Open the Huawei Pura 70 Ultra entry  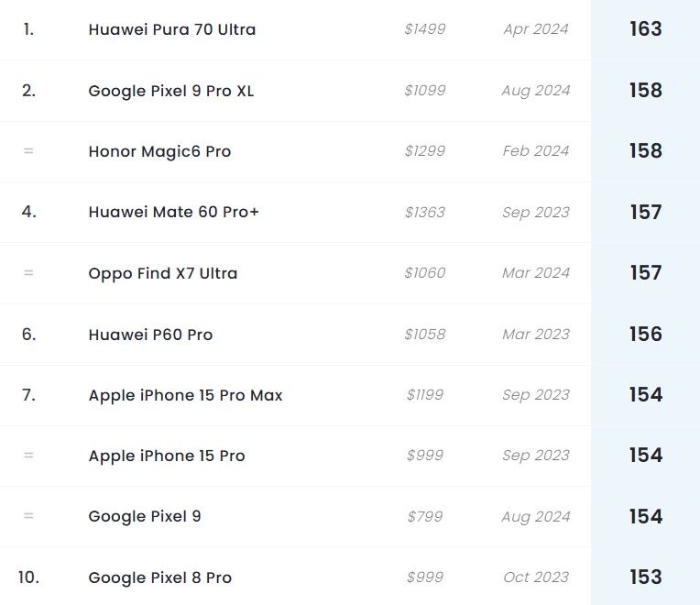[x=172, y=29]
